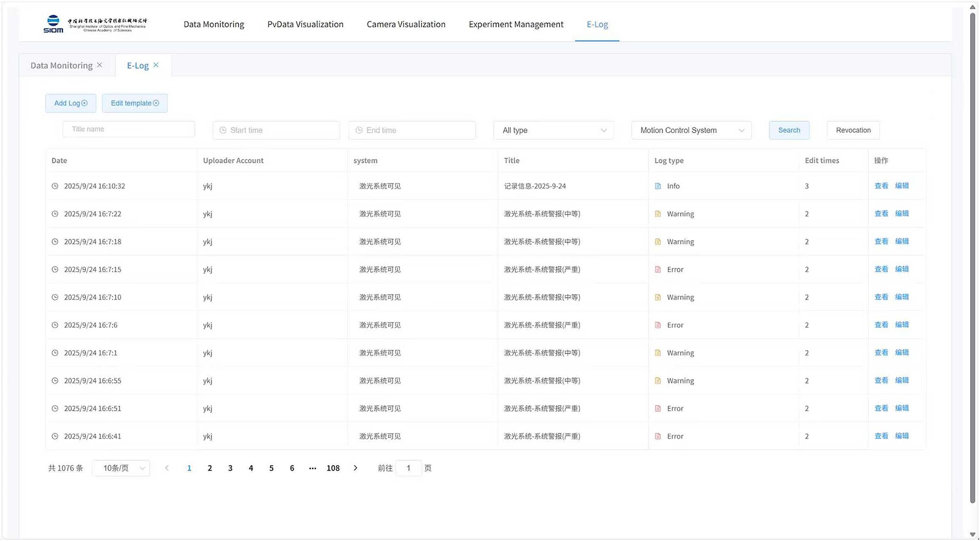Image resolution: width=980 pixels, height=541 pixels.
Task: Click Warning icon in 16:7:18 row
Action: click(x=658, y=242)
